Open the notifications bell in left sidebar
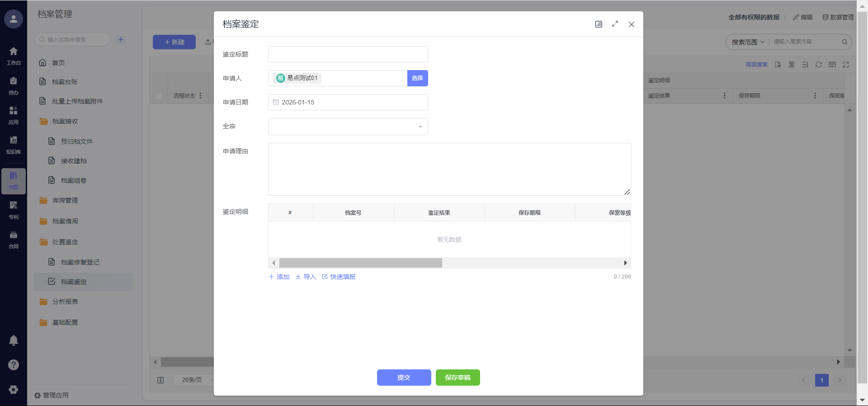 pos(14,340)
